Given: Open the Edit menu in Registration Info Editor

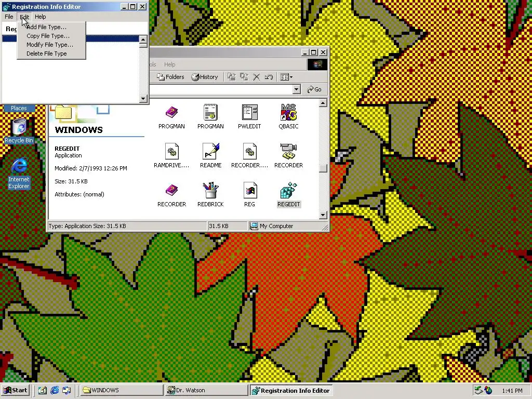Looking at the screenshot, I should click(24, 17).
